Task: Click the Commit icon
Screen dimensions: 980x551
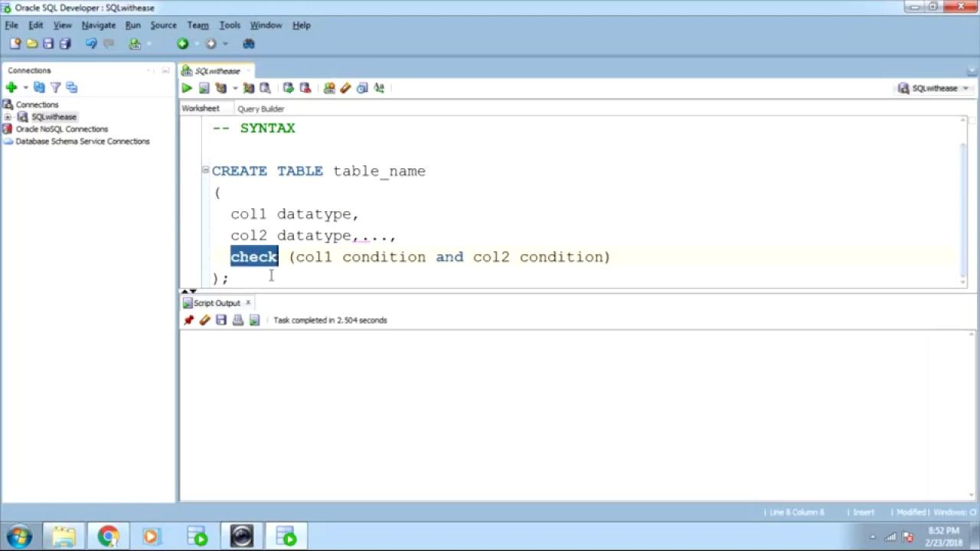Action: click(288, 88)
